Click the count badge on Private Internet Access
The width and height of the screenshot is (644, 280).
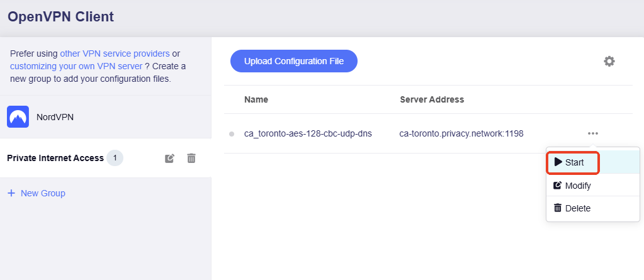pyautogui.click(x=115, y=158)
